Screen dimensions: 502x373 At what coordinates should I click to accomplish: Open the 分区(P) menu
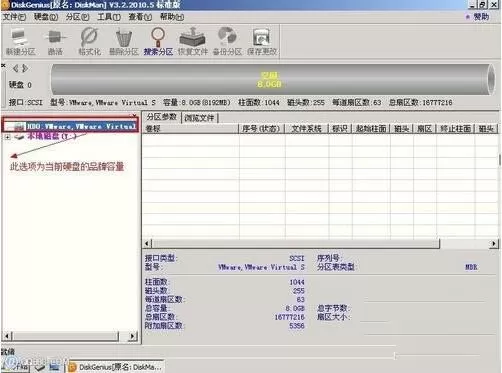pyautogui.click(x=77, y=17)
